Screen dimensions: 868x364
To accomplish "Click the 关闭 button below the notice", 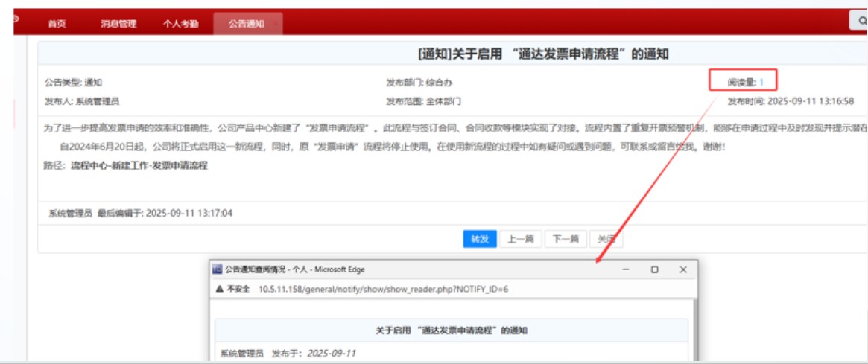I will point(606,239).
